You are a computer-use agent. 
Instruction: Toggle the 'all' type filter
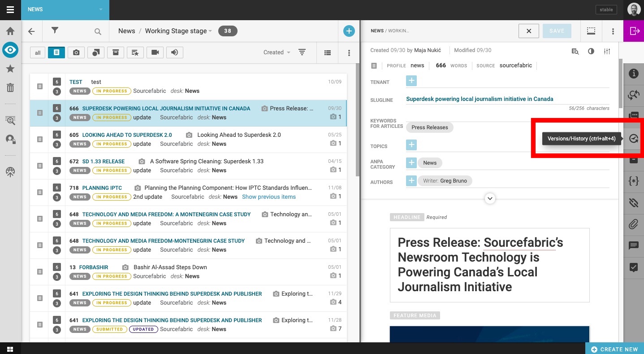point(38,52)
